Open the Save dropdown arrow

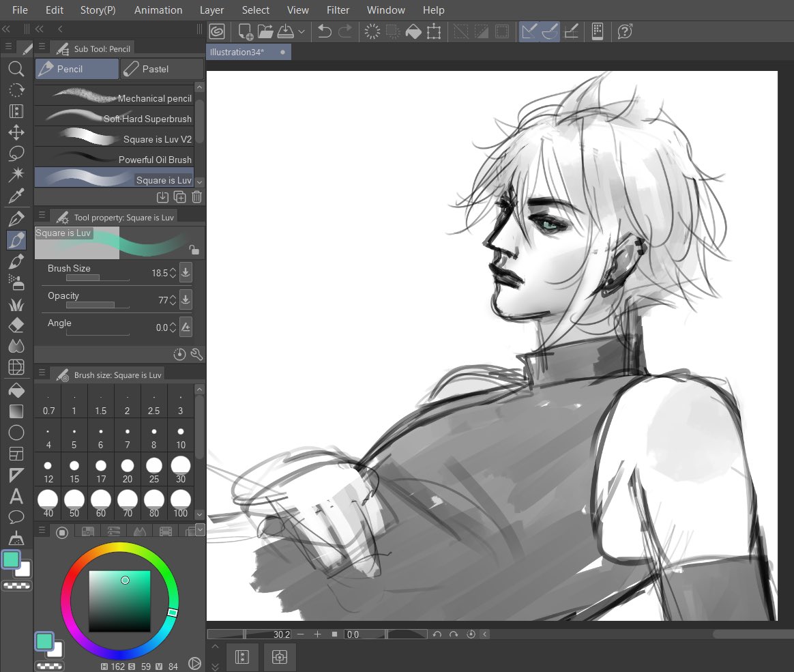pyautogui.click(x=302, y=31)
